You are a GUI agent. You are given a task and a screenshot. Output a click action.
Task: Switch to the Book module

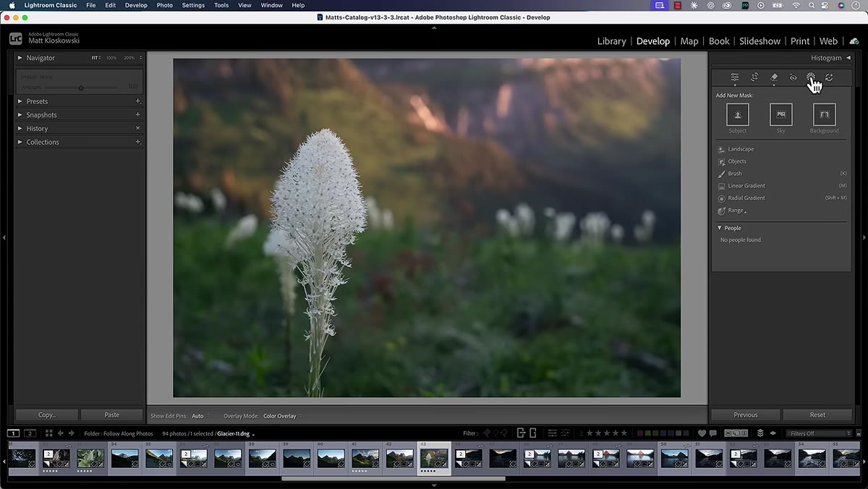[719, 41]
